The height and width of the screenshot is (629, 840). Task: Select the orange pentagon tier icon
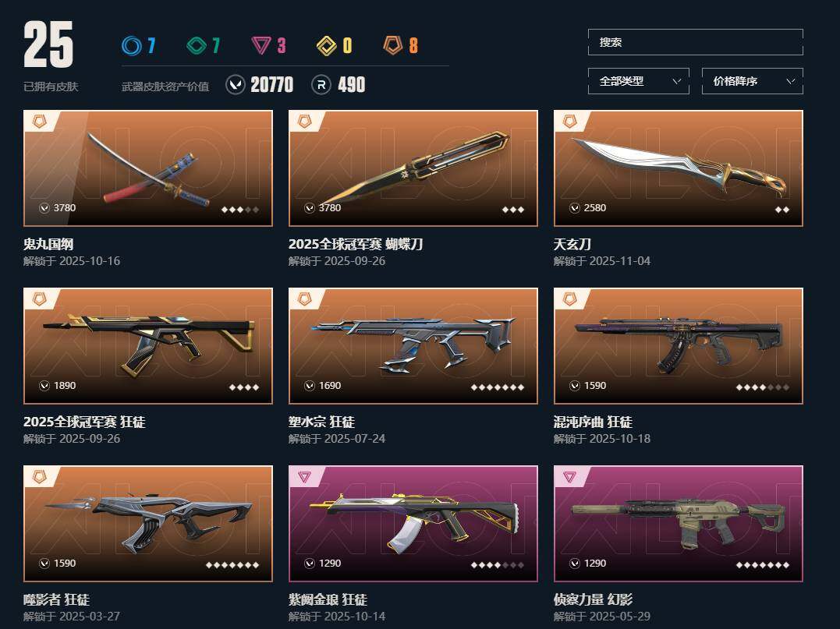click(x=392, y=45)
